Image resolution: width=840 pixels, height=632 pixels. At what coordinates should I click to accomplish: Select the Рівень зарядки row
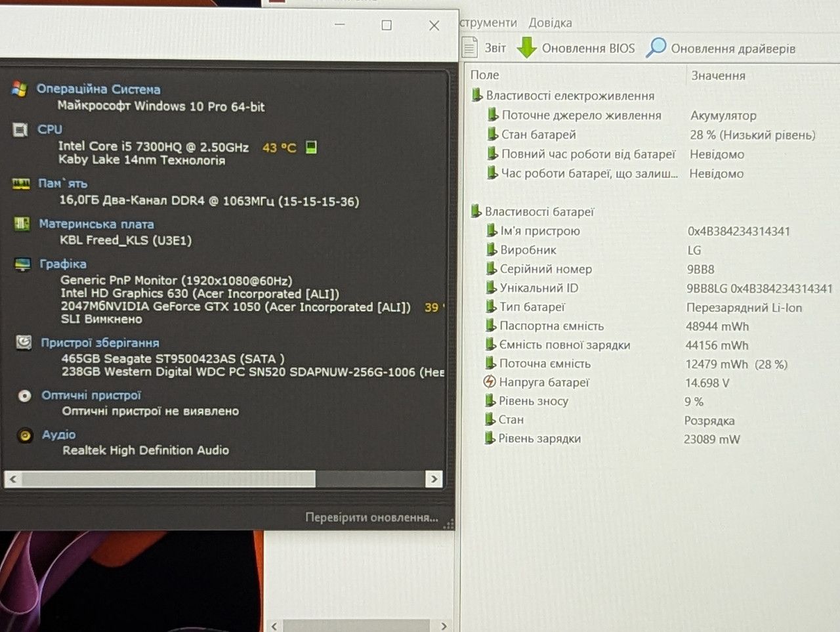pyautogui.click(x=533, y=438)
